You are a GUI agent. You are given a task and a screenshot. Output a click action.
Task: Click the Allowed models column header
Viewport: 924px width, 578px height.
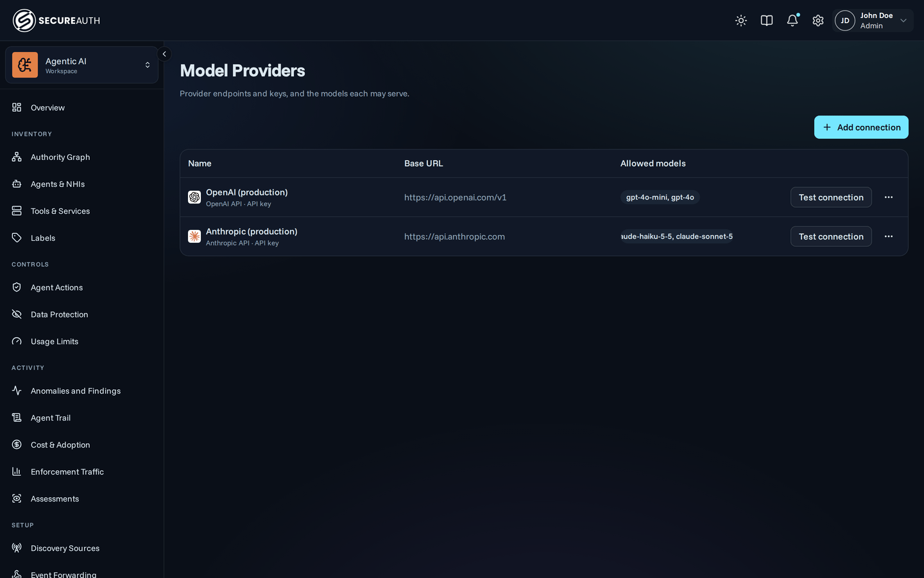[x=653, y=163]
